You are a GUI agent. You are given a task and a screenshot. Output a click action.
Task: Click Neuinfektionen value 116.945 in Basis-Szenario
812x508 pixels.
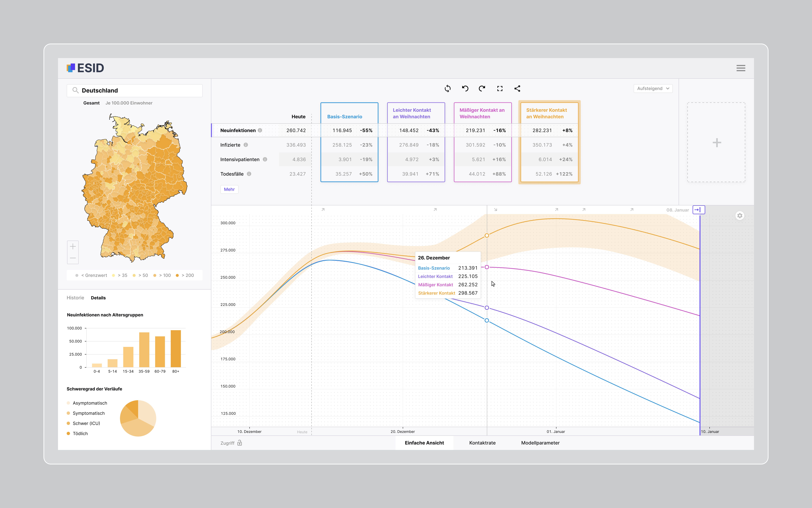(342, 130)
